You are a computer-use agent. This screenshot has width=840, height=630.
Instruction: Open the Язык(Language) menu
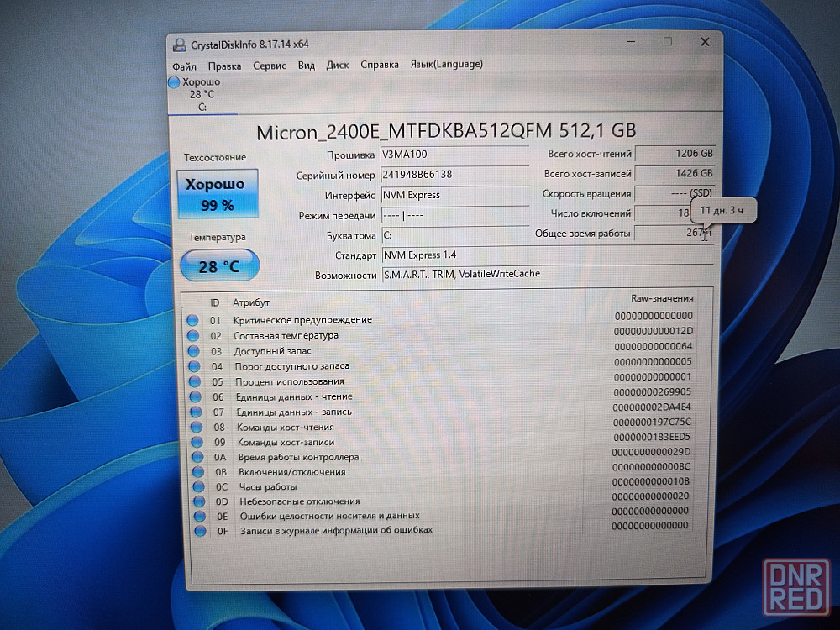[x=447, y=64]
